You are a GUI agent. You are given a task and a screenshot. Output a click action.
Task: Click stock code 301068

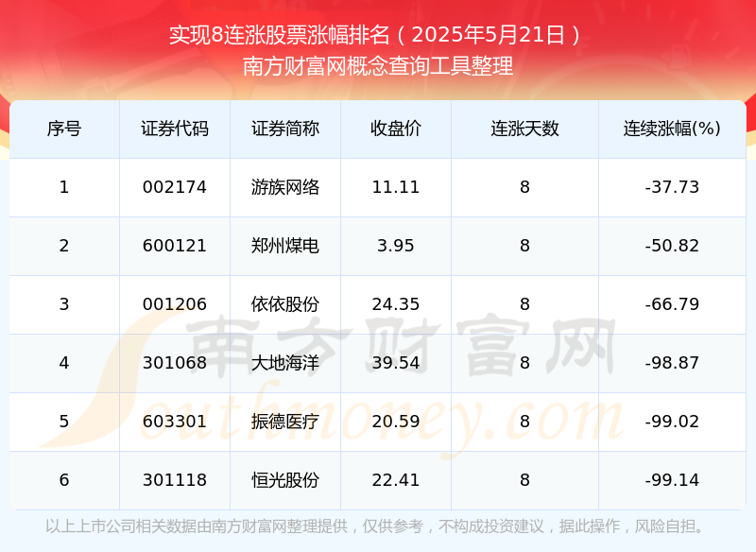tap(175, 363)
